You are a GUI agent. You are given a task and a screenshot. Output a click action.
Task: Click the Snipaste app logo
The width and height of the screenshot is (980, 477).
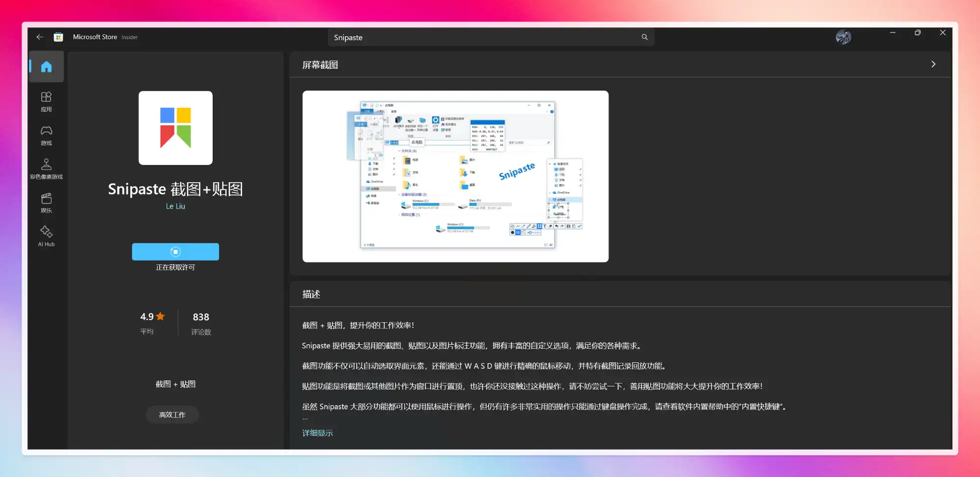[175, 128]
